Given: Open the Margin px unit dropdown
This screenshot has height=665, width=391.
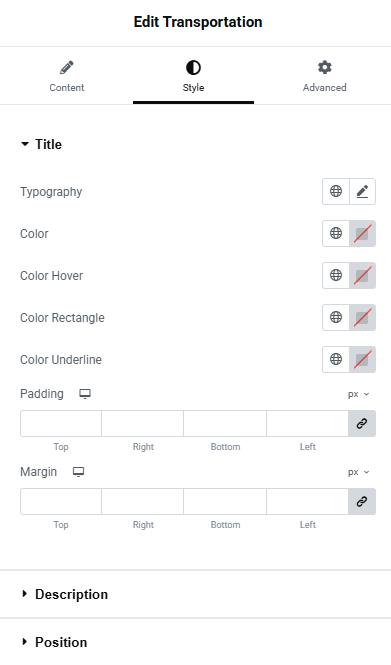Looking at the screenshot, I should click(358, 472).
